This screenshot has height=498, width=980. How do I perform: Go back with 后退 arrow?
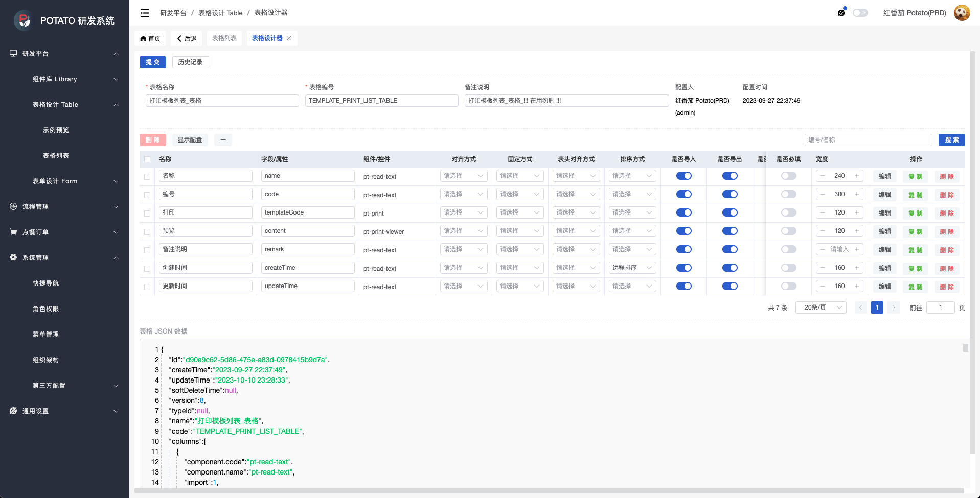179,39
